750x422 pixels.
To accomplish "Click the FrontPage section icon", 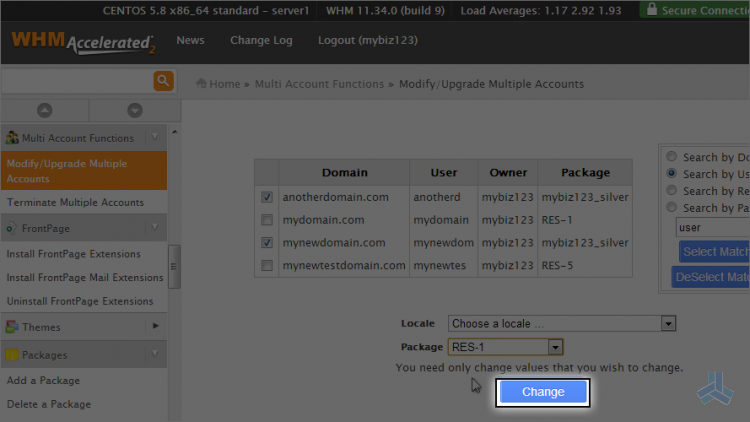I will click(12, 229).
